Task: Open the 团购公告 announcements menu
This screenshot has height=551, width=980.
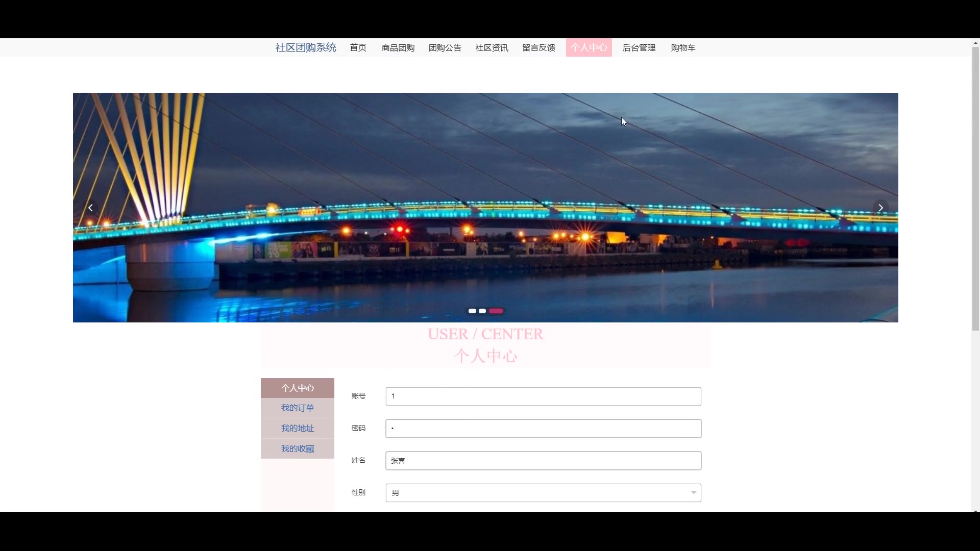Action: click(445, 47)
